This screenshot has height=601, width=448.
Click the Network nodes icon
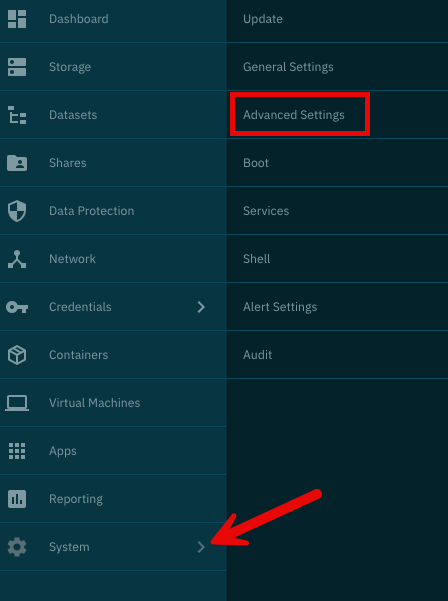click(17, 259)
